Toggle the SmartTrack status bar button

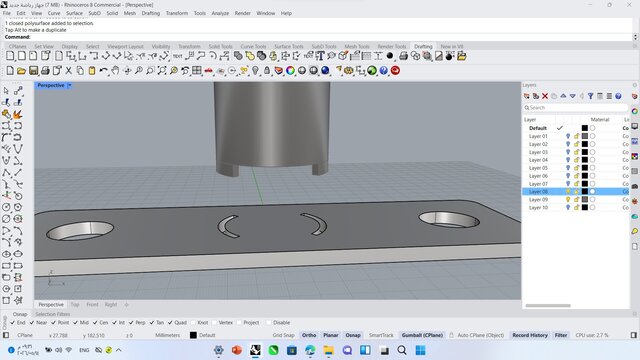tap(381, 335)
